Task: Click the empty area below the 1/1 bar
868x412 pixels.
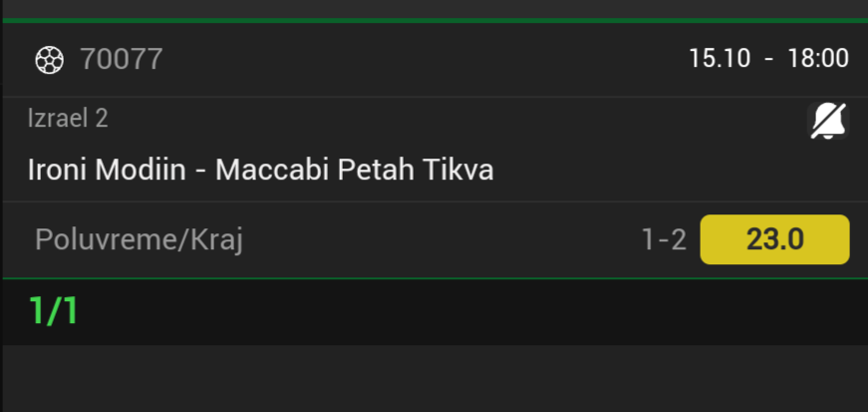Action: click(434, 379)
